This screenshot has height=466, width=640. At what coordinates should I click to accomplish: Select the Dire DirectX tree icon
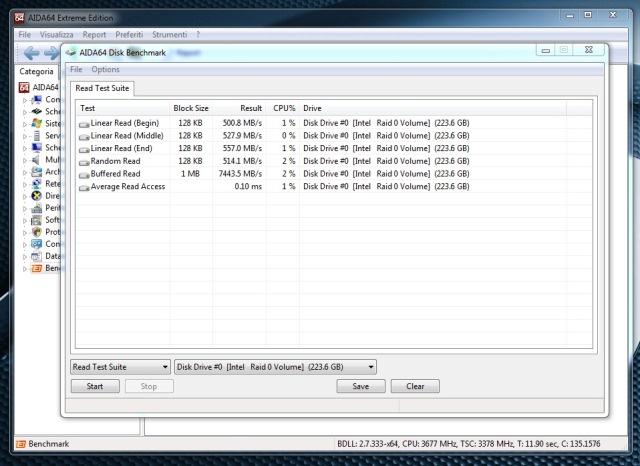tap(37, 196)
